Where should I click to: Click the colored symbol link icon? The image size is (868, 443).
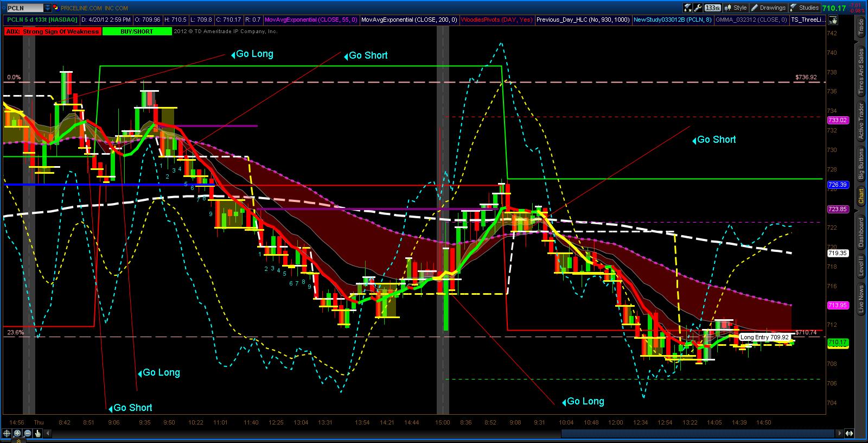[56, 8]
